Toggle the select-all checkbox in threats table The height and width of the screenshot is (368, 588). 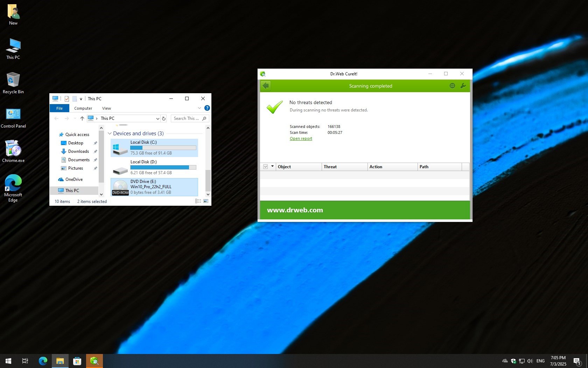coord(265,167)
